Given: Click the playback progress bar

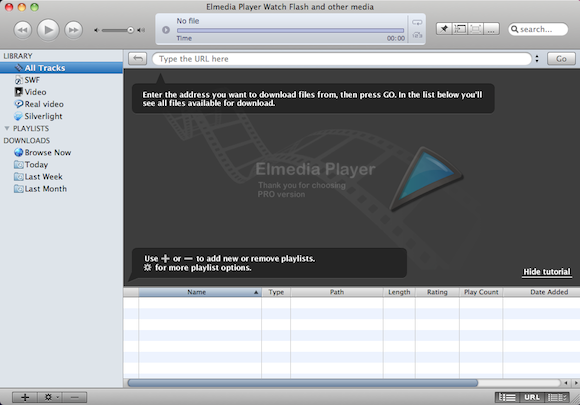Looking at the screenshot, I should click(290, 30).
